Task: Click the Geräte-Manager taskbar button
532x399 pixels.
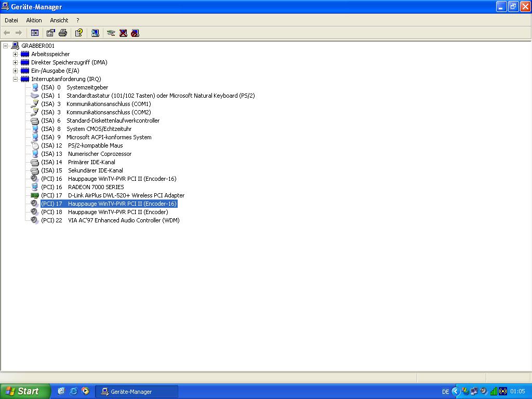Action: pos(137,392)
